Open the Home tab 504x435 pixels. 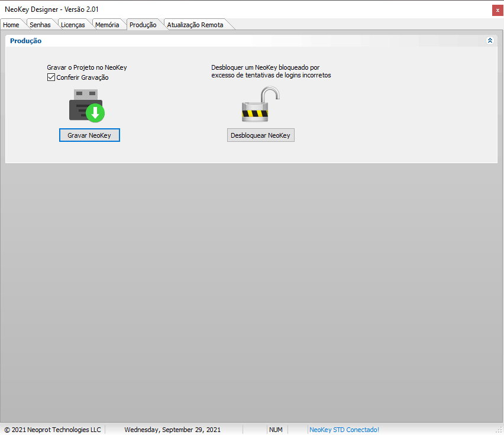(11, 25)
